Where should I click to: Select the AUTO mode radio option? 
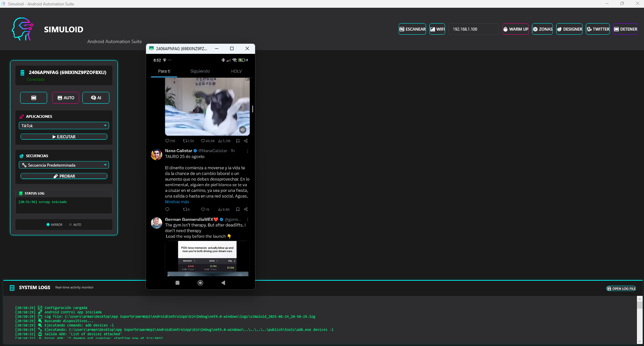tap(71, 224)
